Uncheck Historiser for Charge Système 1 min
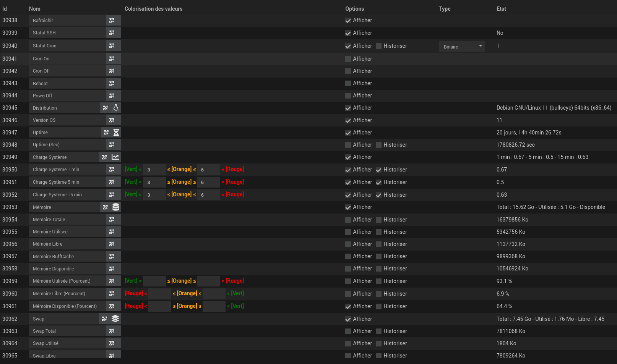Image resolution: width=617 pixels, height=364 pixels. tap(378, 170)
